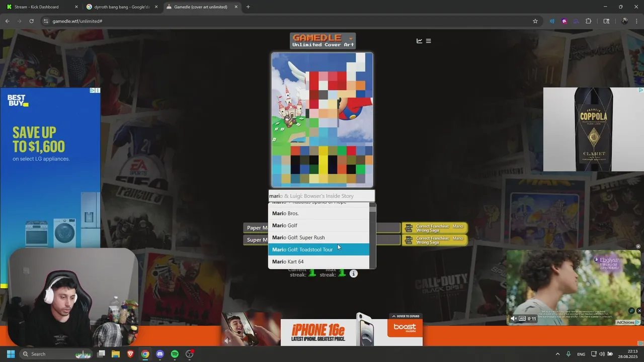644x362 pixels.
Task: Dismiss the video ad overlay X
Action: tap(639, 311)
